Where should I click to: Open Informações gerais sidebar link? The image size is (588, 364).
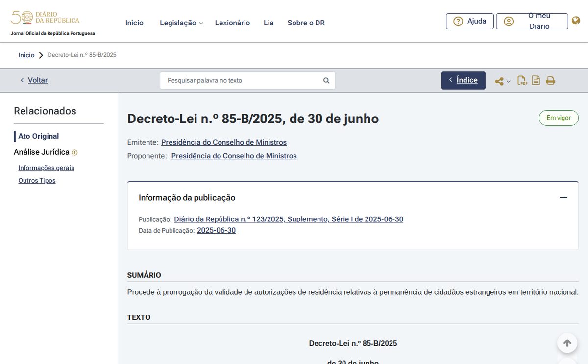47,168
